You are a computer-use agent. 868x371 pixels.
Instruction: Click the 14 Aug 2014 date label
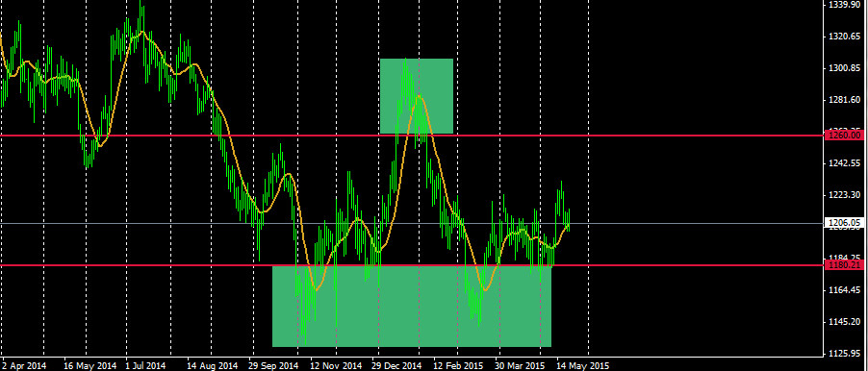click(x=212, y=366)
